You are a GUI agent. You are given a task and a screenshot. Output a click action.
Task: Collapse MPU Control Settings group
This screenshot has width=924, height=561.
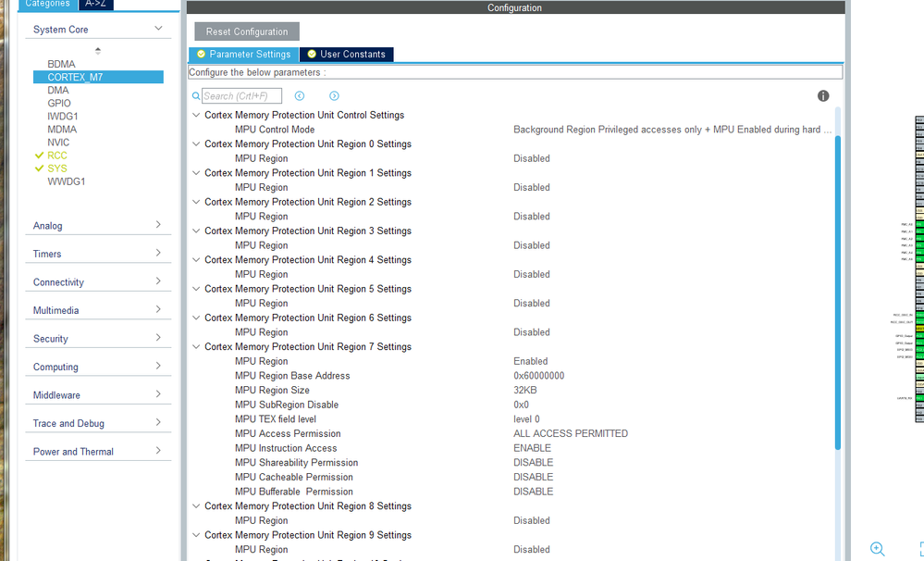[196, 115]
